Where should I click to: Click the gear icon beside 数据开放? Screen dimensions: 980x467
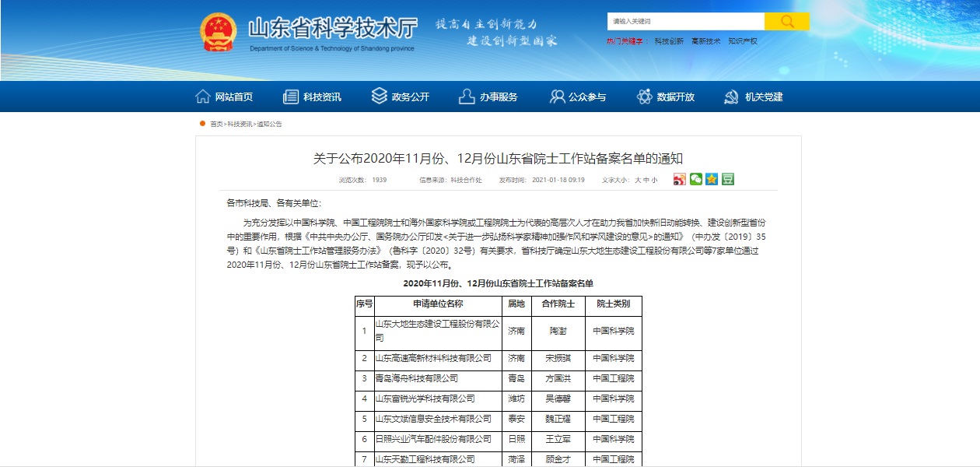pos(643,95)
